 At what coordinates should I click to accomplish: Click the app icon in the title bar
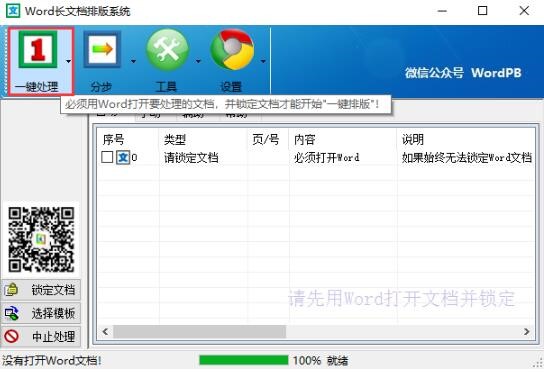(x=13, y=11)
